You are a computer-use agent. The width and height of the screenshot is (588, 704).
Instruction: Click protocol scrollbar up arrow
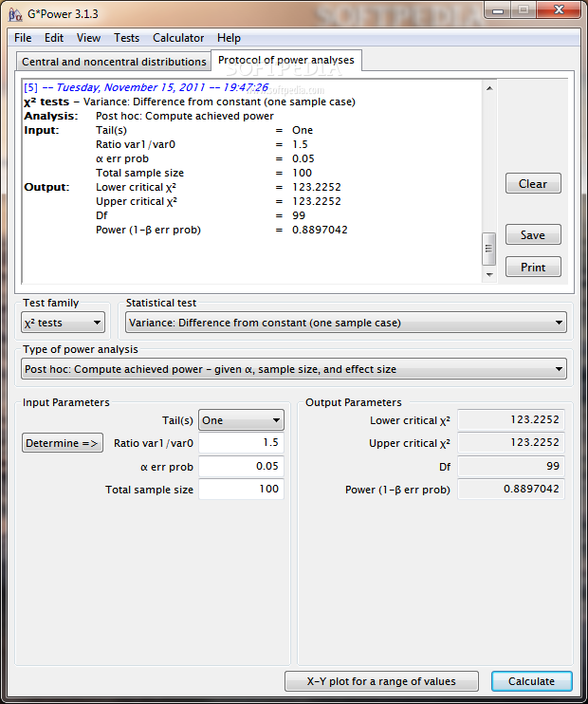click(x=489, y=88)
